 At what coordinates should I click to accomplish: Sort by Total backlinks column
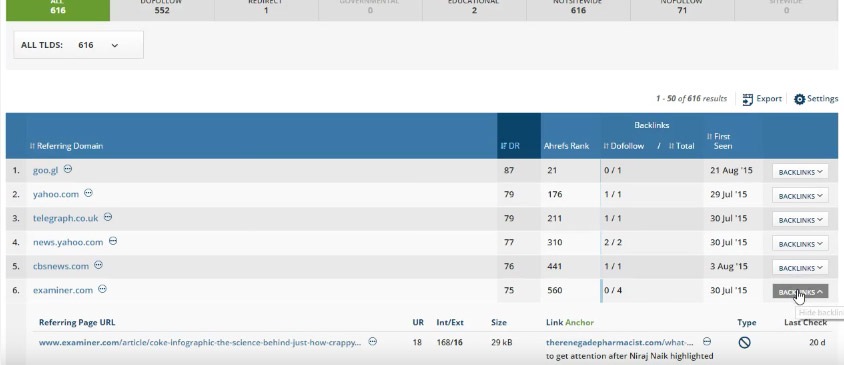[x=681, y=146]
